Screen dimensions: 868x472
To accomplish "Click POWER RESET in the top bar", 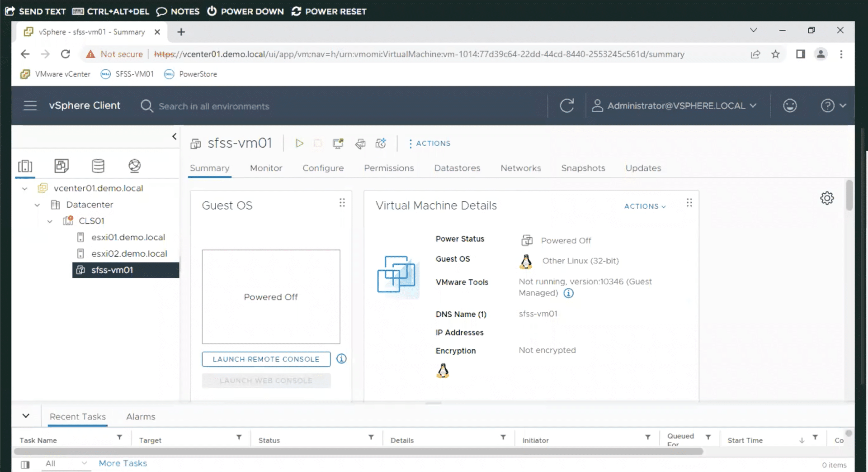I will [329, 11].
